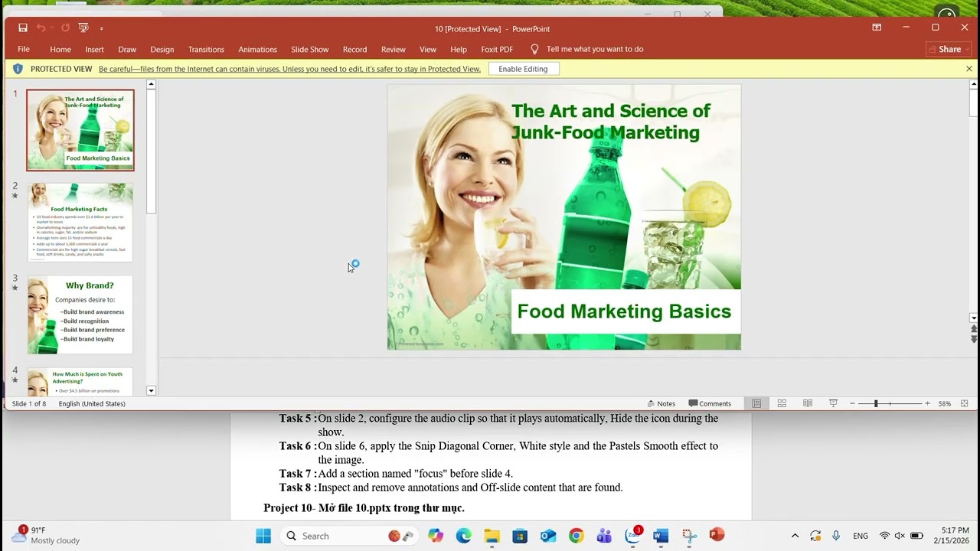980x551 pixels.
Task: Open the Slide Show ribbon tab
Action: [309, 49]
